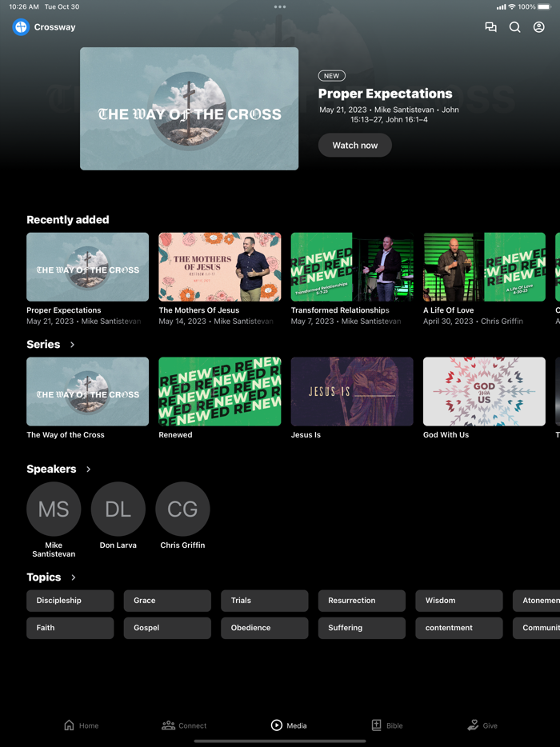
Task: Select speaker avatar DL Don Larva
Action: (x=118, y=509)
